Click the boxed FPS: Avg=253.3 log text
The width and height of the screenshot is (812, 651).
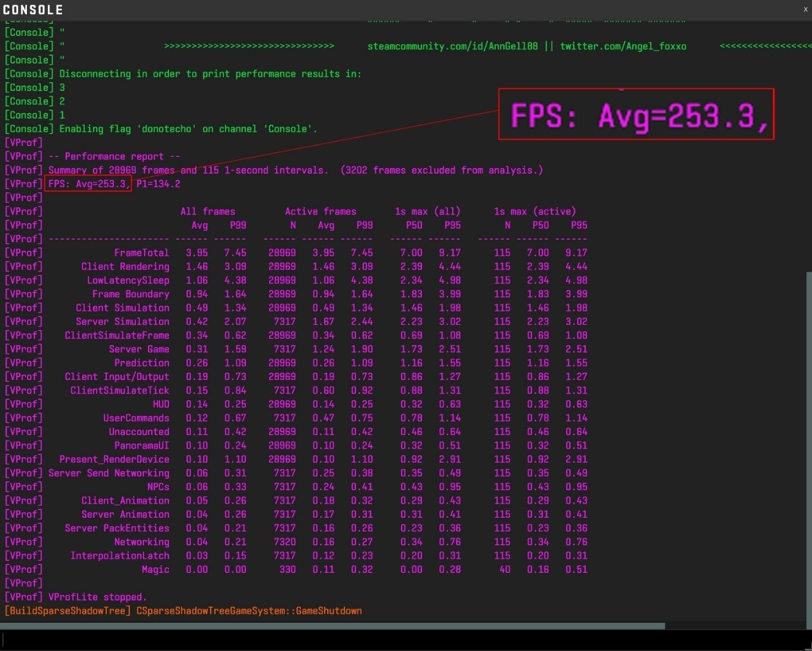coord(88,184)
